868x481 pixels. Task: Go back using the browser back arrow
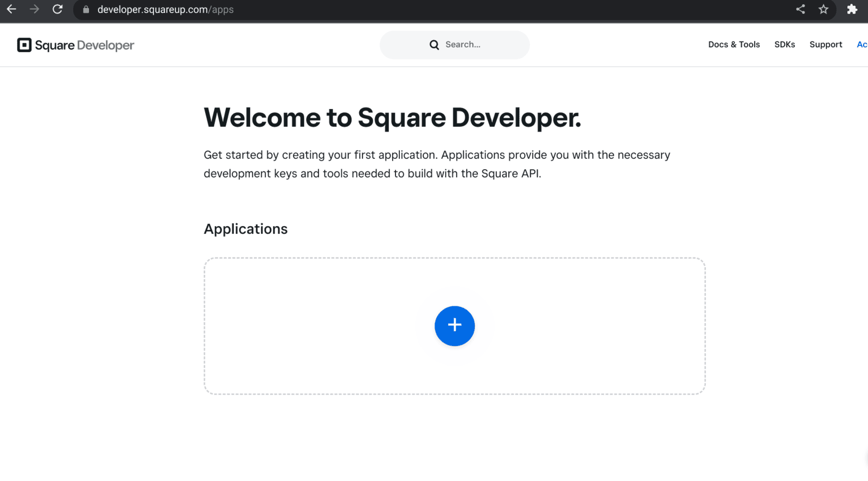[11, 9]
